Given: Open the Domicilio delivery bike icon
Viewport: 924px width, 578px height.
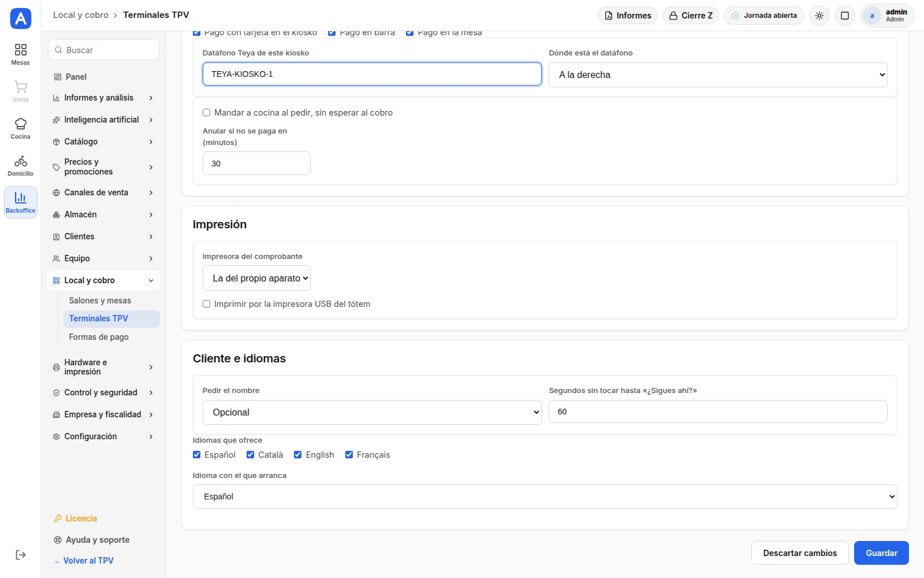Looking at the screenshot, I should pos(21,165).
